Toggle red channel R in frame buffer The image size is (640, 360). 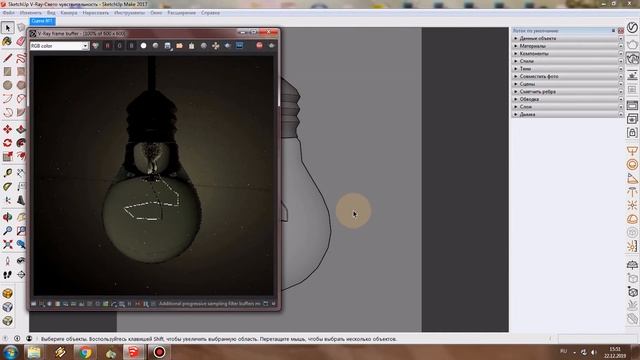(107, 46)
